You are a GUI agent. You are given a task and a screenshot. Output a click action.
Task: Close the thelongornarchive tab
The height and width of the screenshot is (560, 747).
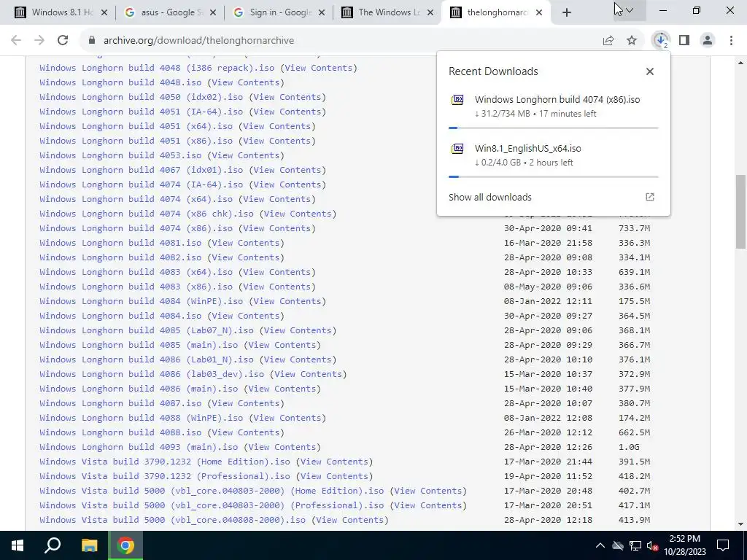pyautogui.click(x=539, y=12)
